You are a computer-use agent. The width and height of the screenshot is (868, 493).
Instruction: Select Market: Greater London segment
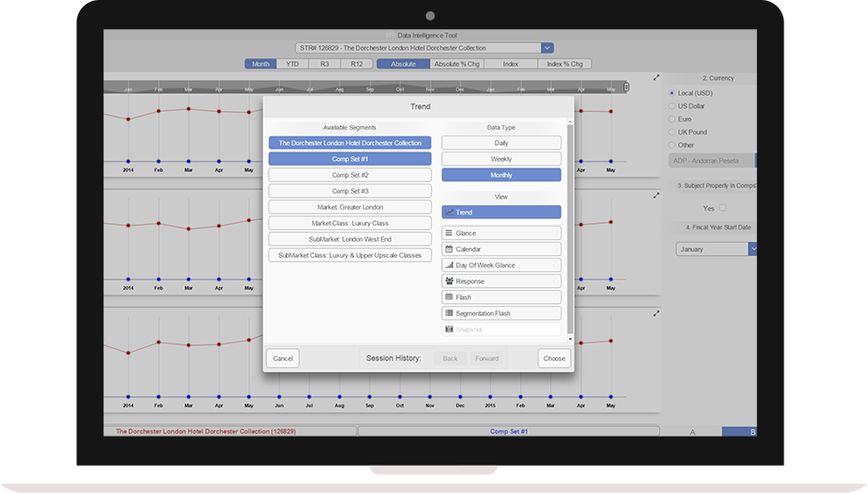350,207
